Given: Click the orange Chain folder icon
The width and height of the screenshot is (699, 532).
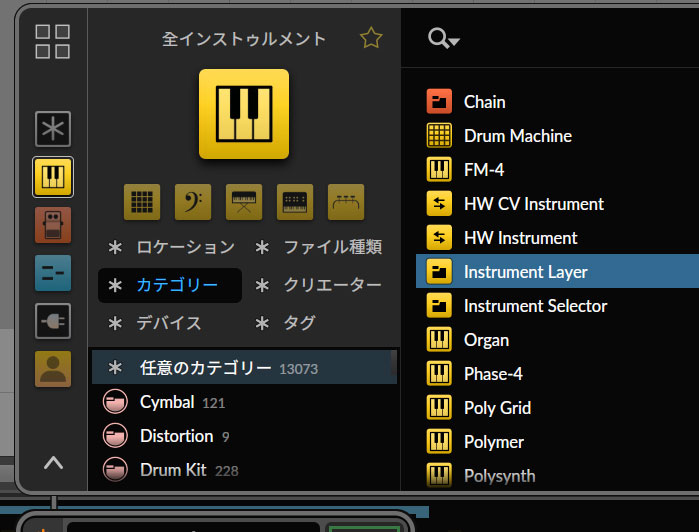Looking at the screenshot, I should pyautogui.click(x=439, y=102).
